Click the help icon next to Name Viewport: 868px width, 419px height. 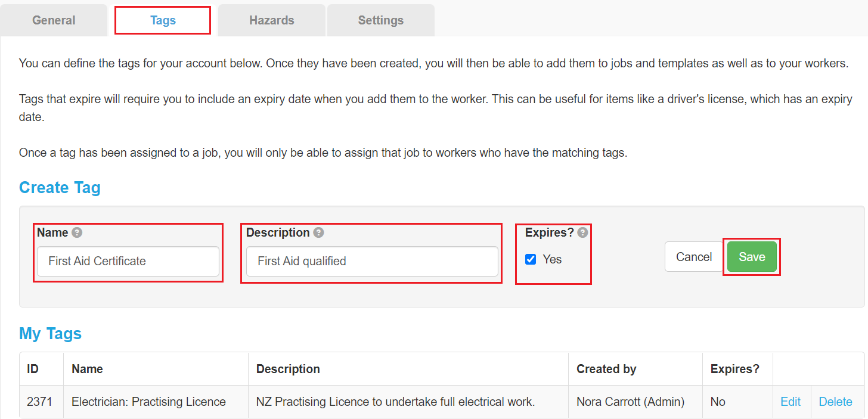pos(76,232)
